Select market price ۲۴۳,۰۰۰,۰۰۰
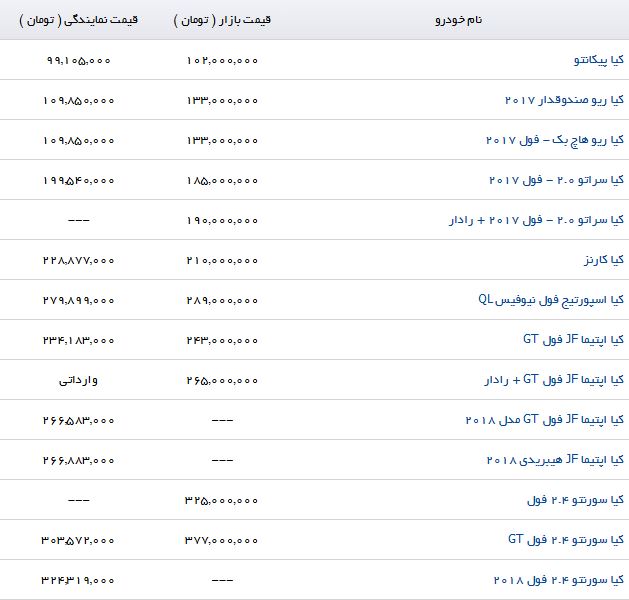Image resolution: width=629 pixels, height=600 pixels. click(222, 341)
